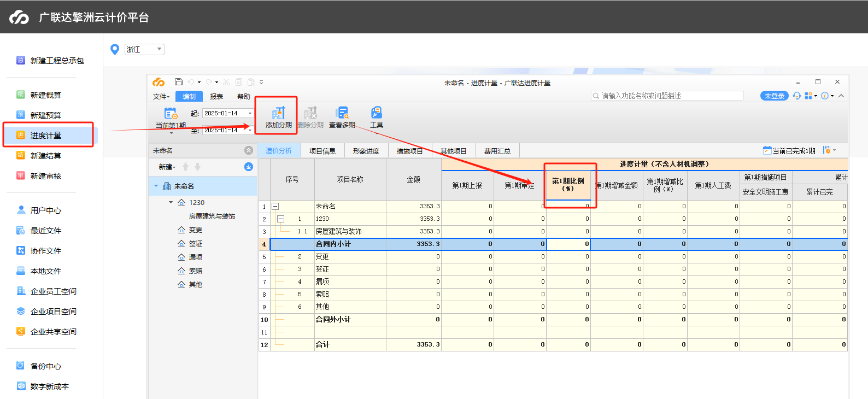The image size is (868, 399).
Task: Click the redo arrow icon
Action: click(209, 82)
